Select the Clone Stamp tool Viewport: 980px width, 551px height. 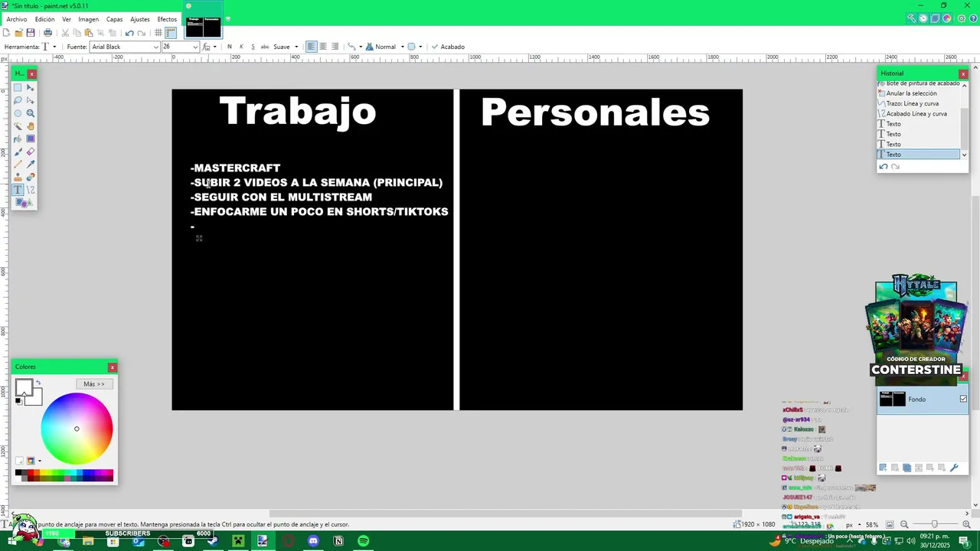click(x=18, y=177)
